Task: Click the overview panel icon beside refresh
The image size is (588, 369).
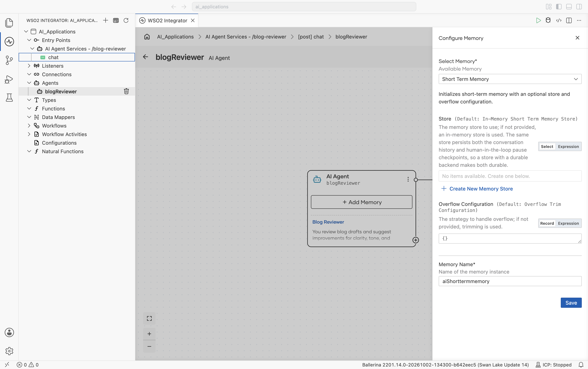Action: coord(116,20)
